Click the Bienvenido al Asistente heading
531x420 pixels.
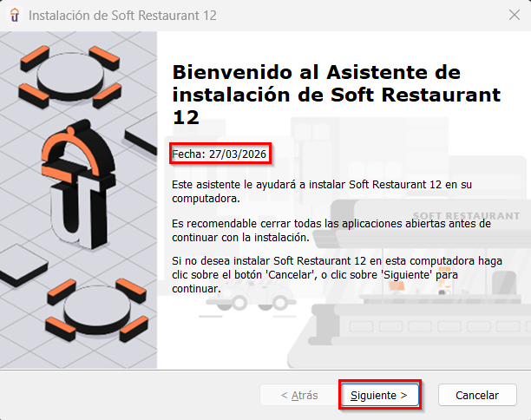click(x=337, y=95)
